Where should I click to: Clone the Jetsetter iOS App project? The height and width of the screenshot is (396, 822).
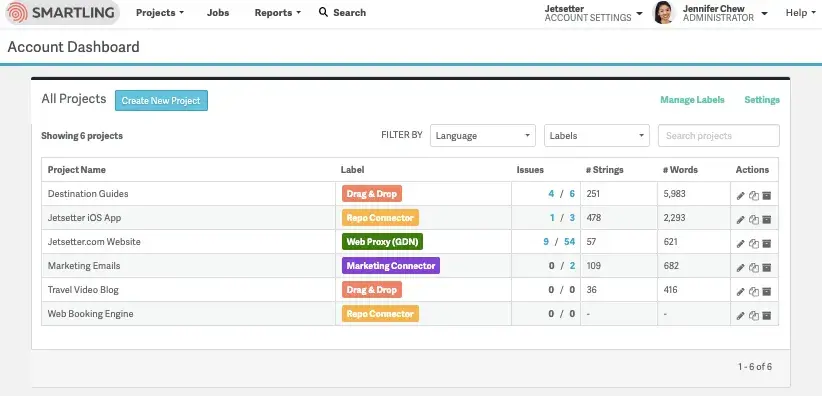pyautogui.click(x=753, y=220)
